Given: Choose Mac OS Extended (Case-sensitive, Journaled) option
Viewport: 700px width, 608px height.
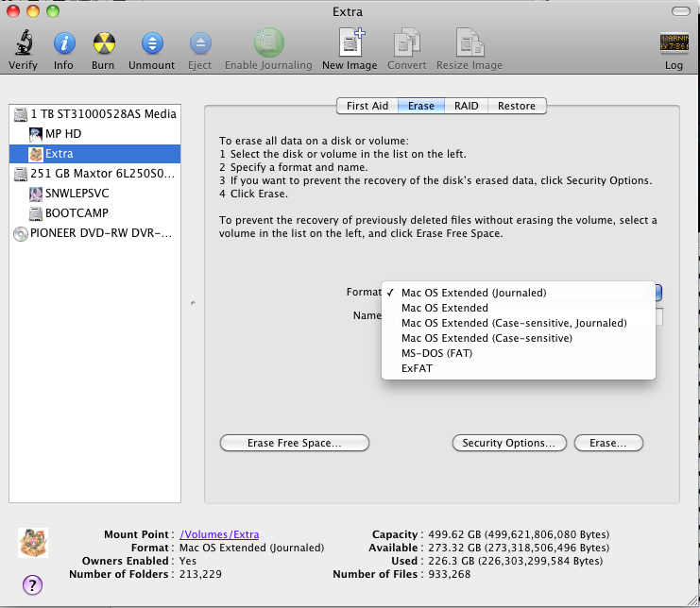Looking at the screenshot, I should (519, 323).
